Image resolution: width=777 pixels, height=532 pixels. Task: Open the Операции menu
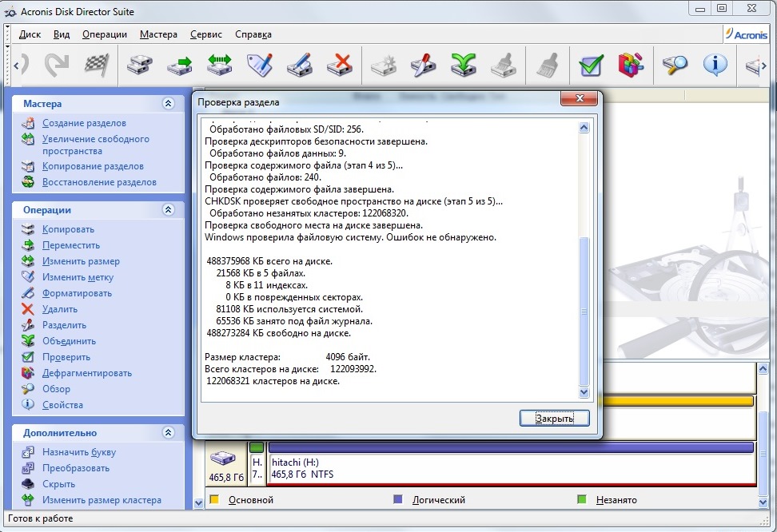pyautogui.click(x=105, y=34)
